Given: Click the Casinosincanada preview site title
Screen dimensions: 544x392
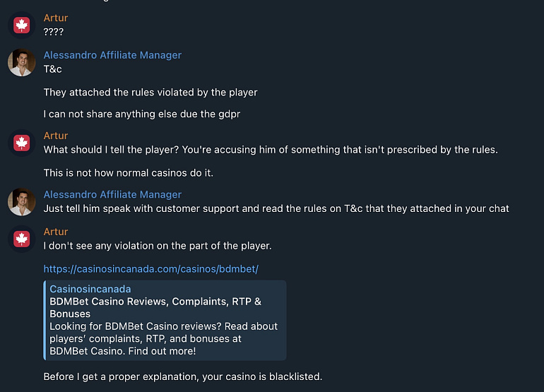Looking at the screenshot, I should 90,289.
